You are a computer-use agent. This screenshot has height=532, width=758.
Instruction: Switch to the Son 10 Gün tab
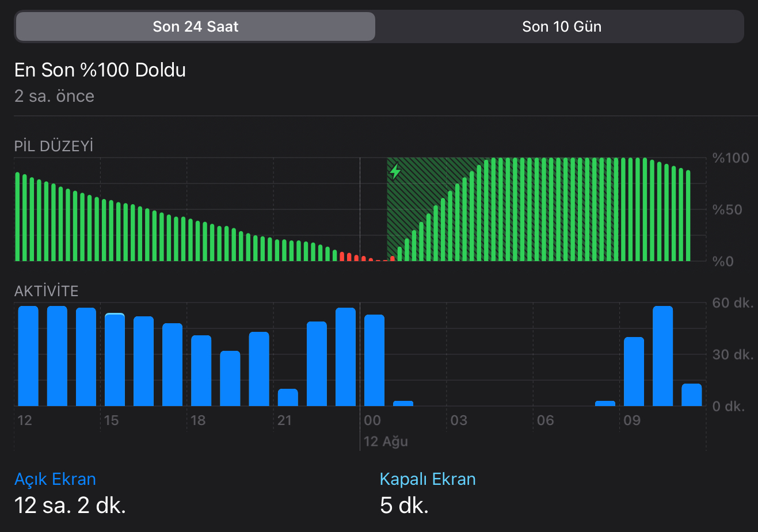[561, 26]
